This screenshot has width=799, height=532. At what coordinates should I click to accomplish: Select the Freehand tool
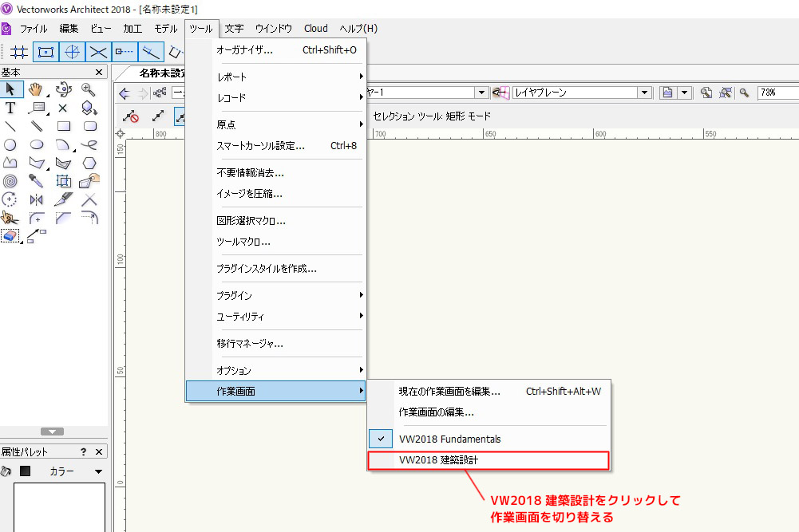(x=89, y=144)
